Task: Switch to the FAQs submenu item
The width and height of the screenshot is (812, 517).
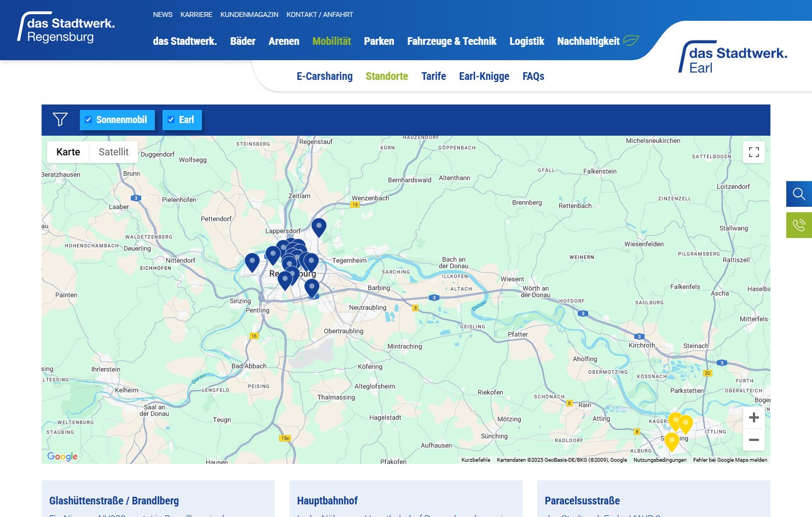Action: click(x=533, y=76)
